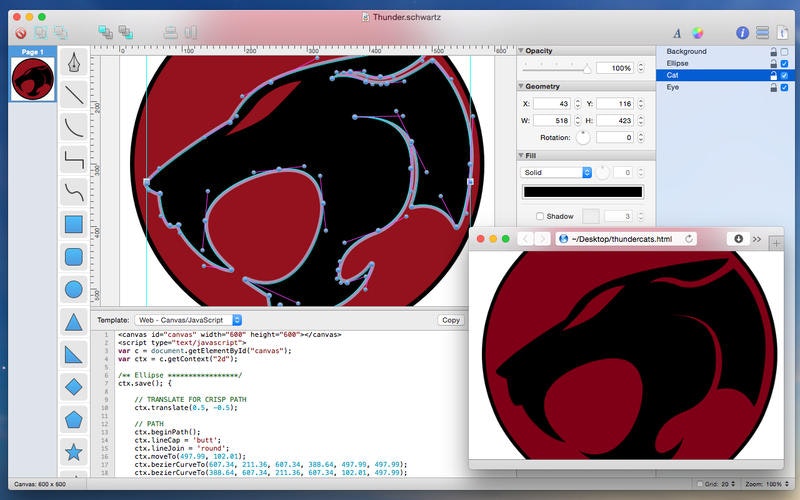This screenshot has height=500, width=800.
Task: Select the Triangle shape tool
Action: [x=74, y=322]
